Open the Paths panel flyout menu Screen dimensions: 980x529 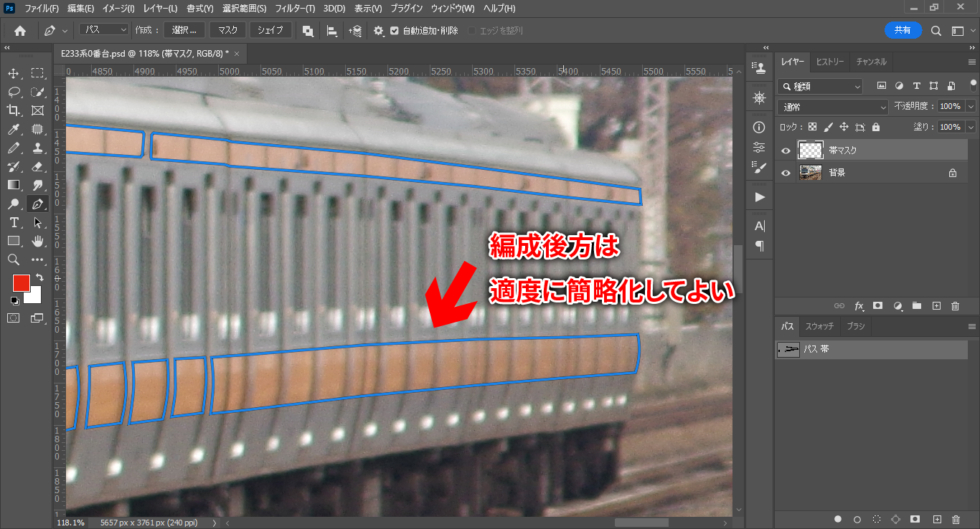coord(971,327)
